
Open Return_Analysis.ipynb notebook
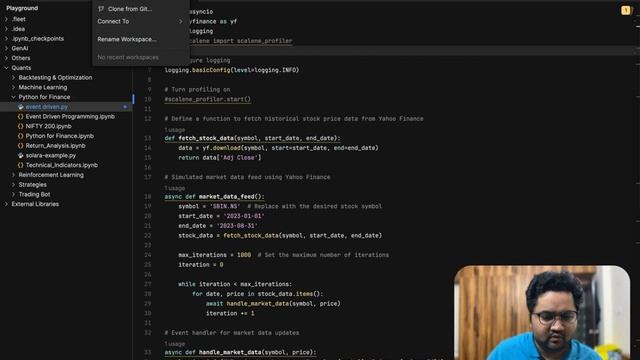[56, 146]
